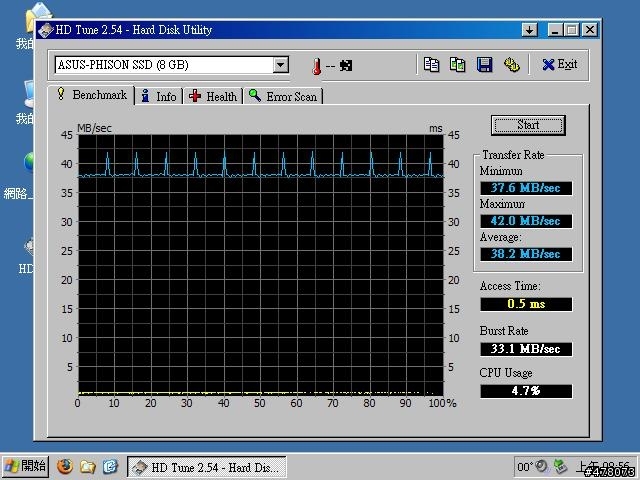Click the thermometer temperature icon

pos(316,66)
